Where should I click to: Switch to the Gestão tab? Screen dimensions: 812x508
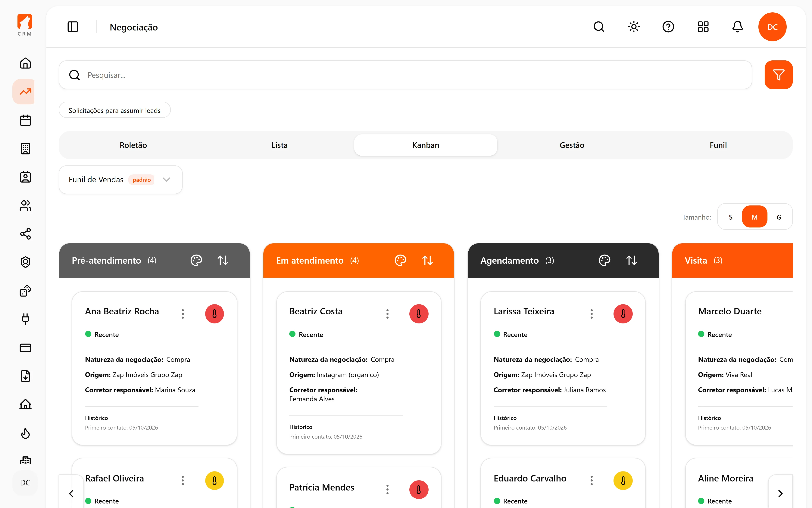(x=572, y=145)
